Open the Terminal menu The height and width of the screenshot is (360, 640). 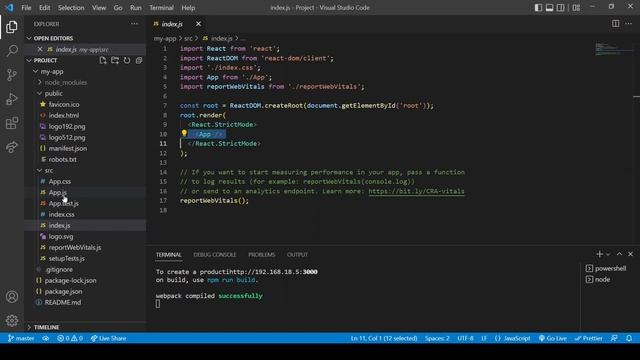[161, 8]
